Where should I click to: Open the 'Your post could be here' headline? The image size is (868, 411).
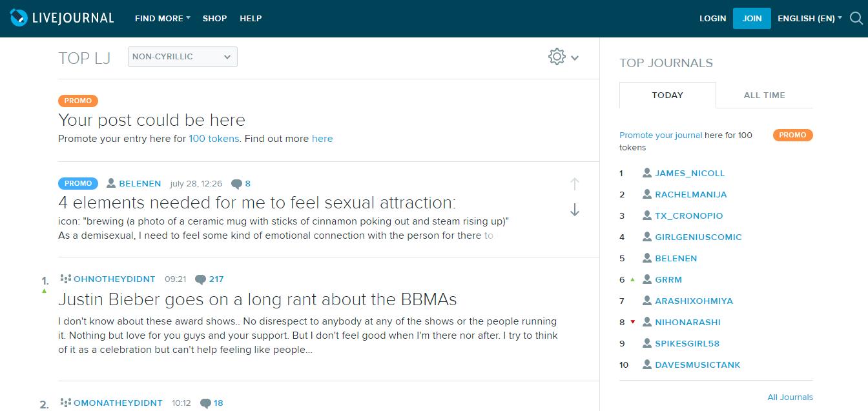(152, 120)
